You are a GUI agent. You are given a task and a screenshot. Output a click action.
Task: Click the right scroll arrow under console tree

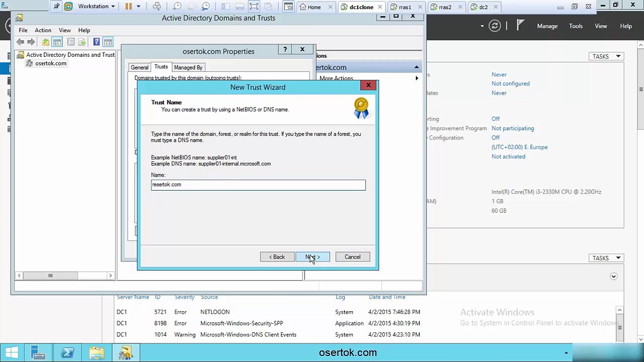click(110, 276)
